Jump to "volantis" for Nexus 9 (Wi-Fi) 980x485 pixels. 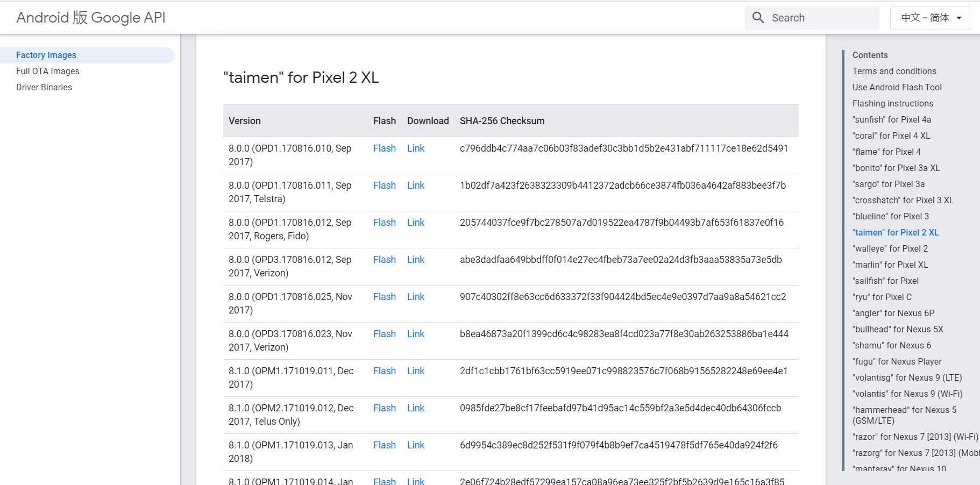click(907, 394)
